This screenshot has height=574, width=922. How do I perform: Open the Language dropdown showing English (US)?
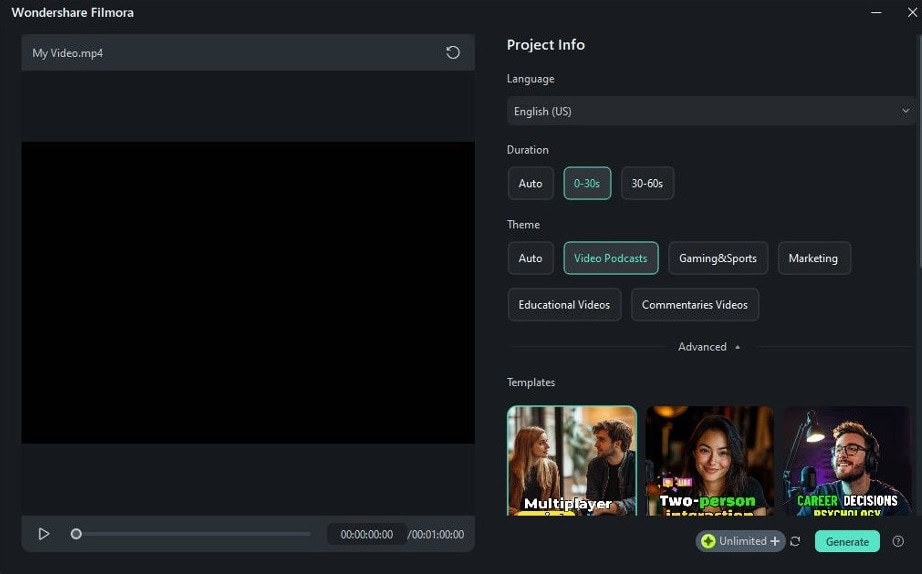(710, 111)
